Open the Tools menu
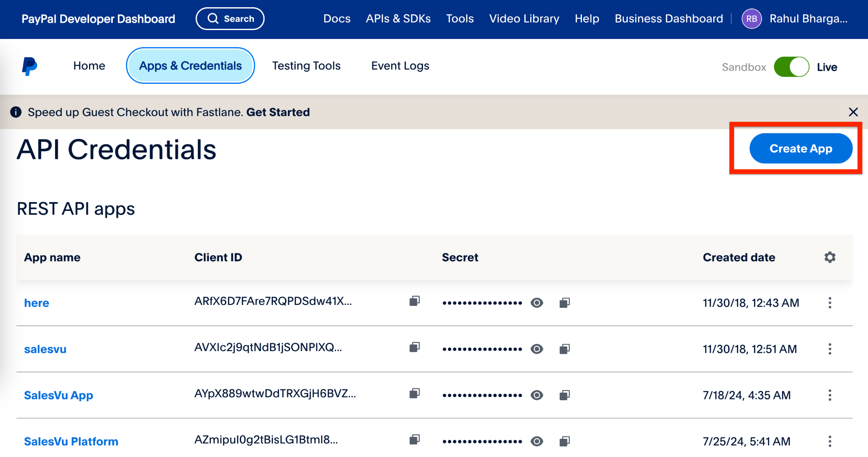 coord(460,19)
